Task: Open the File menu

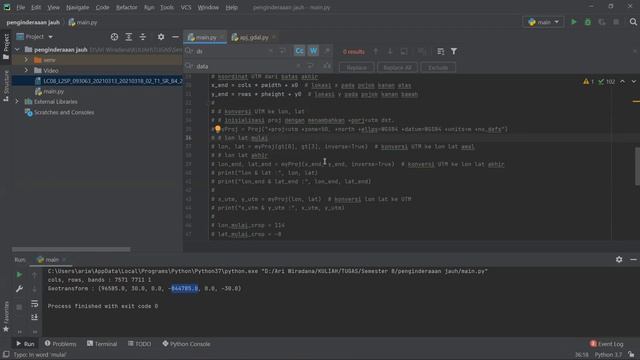Action: [20, 7]
